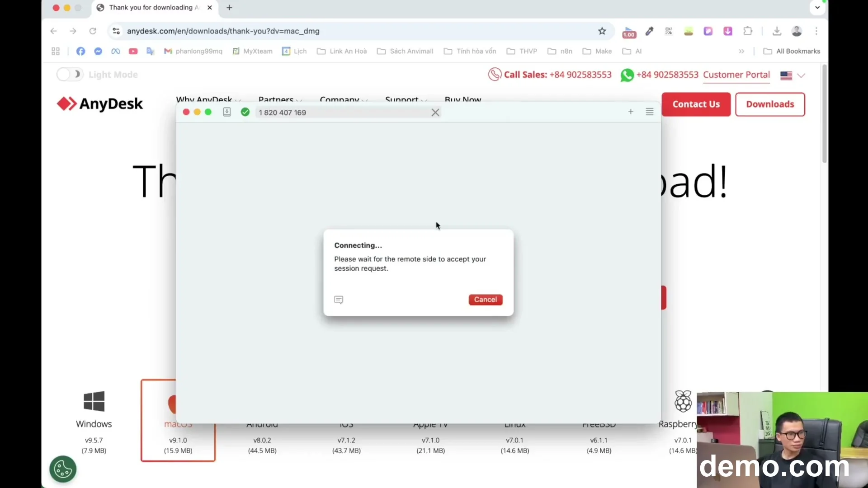Image resolution: width=868 pixels, height=488 pixels.
Task: Open a new browser tab
Action: 230,8
